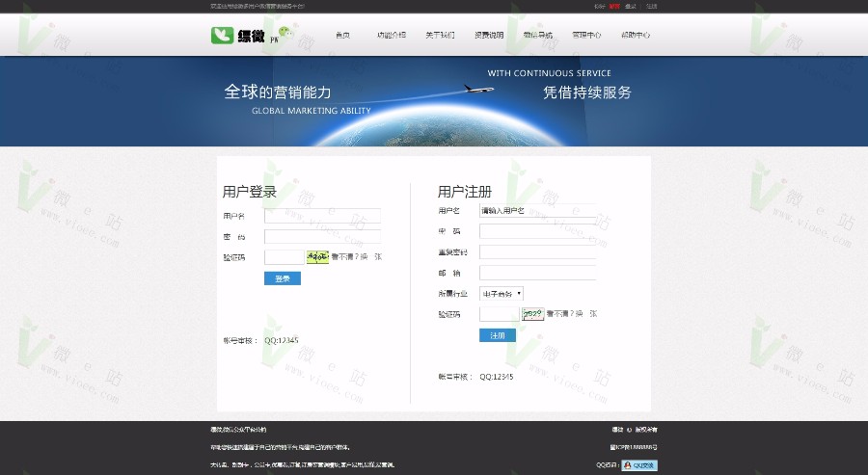Click the registration captcha image
This screenshot has width=868, height=475.
click(x=533, y=314)
